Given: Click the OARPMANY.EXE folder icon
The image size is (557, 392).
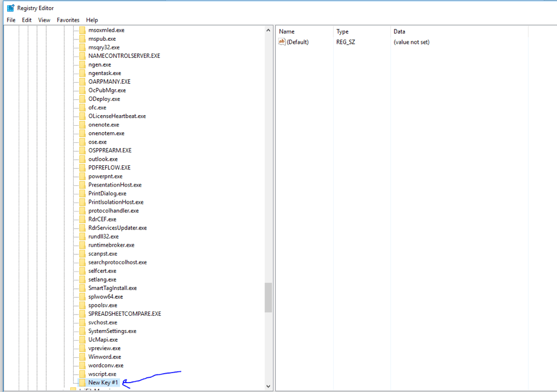Looking at the screenshot, I should pyautogui.click(x=83, y=81).
